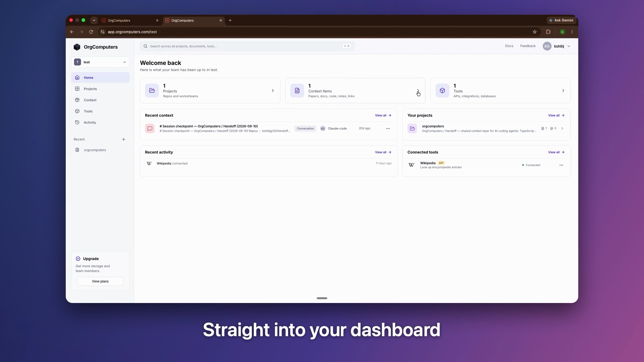The width and height of the screenshot is (644, 362).
Task: Open the tab search dropdown arrow
Action: tap(94, 20)
